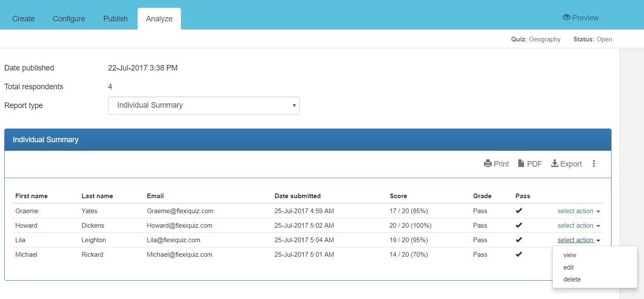This screenshot has height=299, width=644.
Task: Expand select action for Graeme Yates
Action: coord(579,211)
